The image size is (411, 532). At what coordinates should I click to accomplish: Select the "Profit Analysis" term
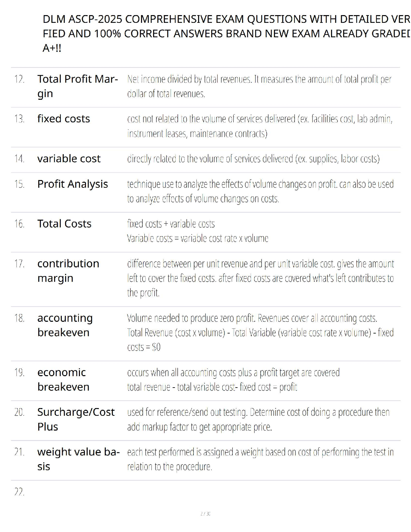(x=73, y=184)
